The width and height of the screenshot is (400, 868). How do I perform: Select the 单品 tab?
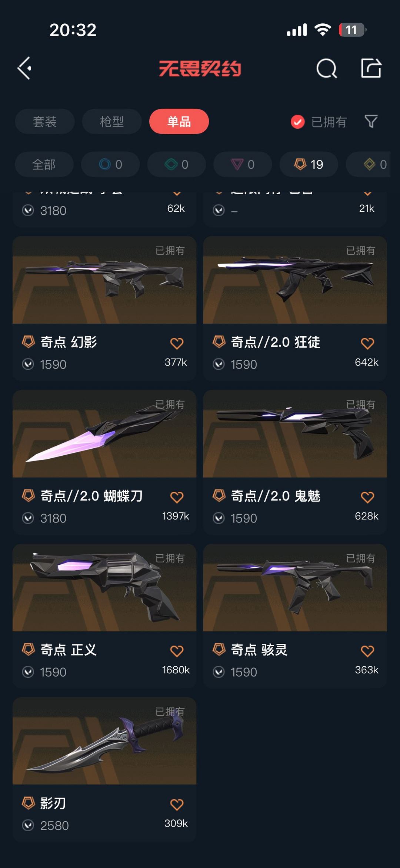pyautogui.click(x=179, y=121)
